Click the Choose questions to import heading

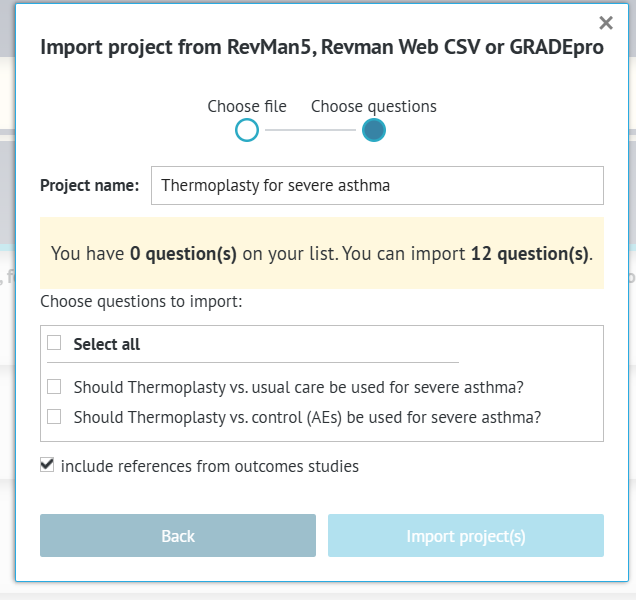pos(141,301)
